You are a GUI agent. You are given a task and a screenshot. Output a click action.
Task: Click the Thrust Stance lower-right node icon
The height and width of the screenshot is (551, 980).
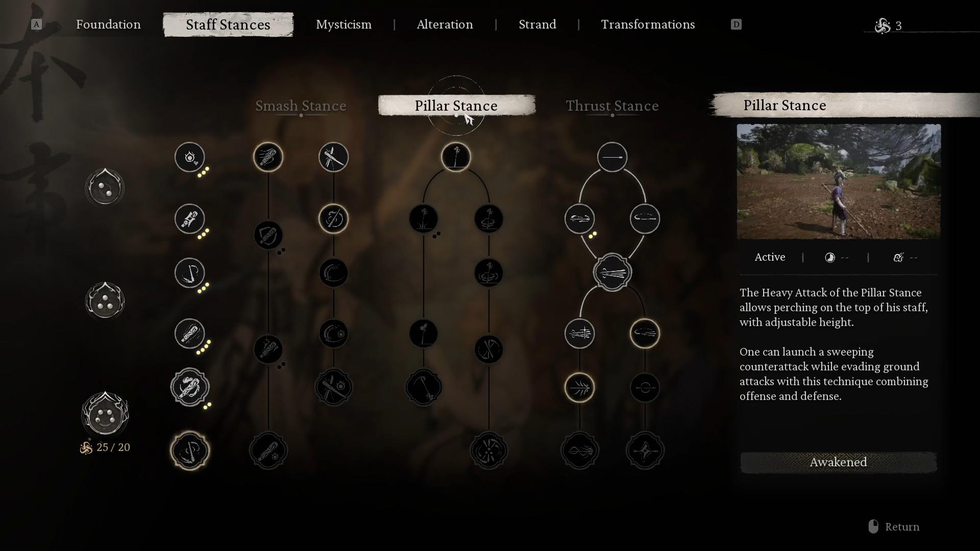point(644,451)
